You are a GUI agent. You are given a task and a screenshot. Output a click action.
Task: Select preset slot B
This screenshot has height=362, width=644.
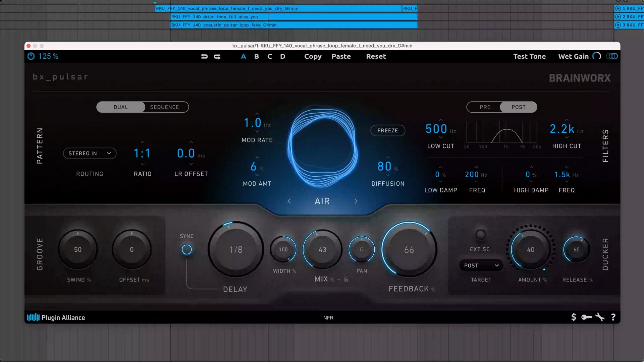257,56
